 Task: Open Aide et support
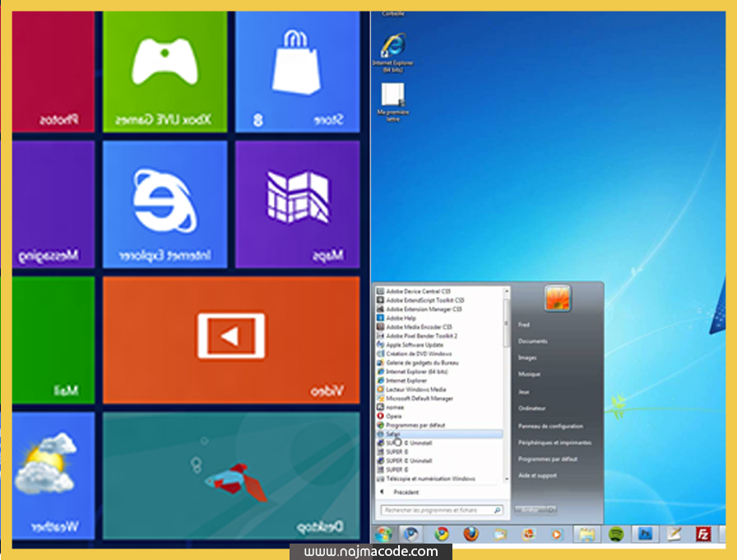tap(537, 475)
